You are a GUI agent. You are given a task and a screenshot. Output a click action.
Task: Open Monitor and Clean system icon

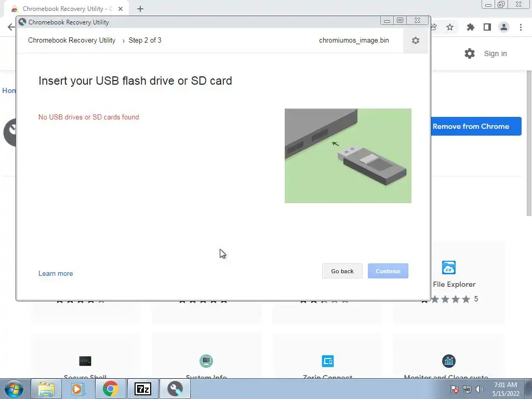coord(448,361)
